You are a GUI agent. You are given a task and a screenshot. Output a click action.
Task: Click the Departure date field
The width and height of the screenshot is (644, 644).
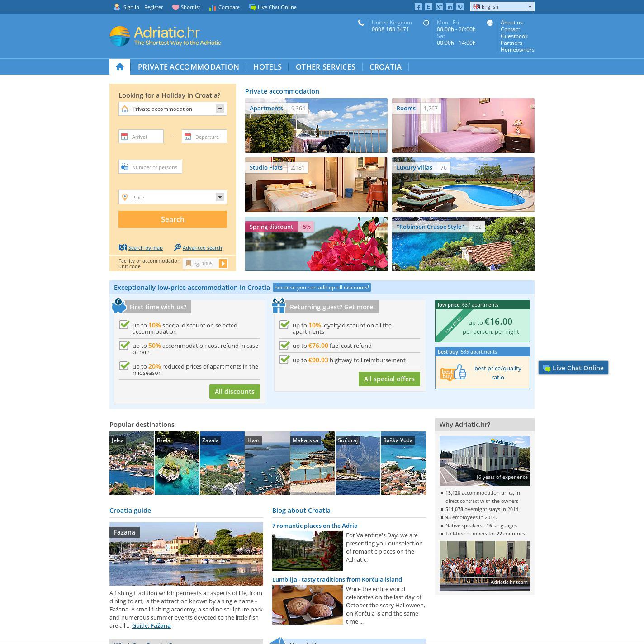click(x=204, y=137)
